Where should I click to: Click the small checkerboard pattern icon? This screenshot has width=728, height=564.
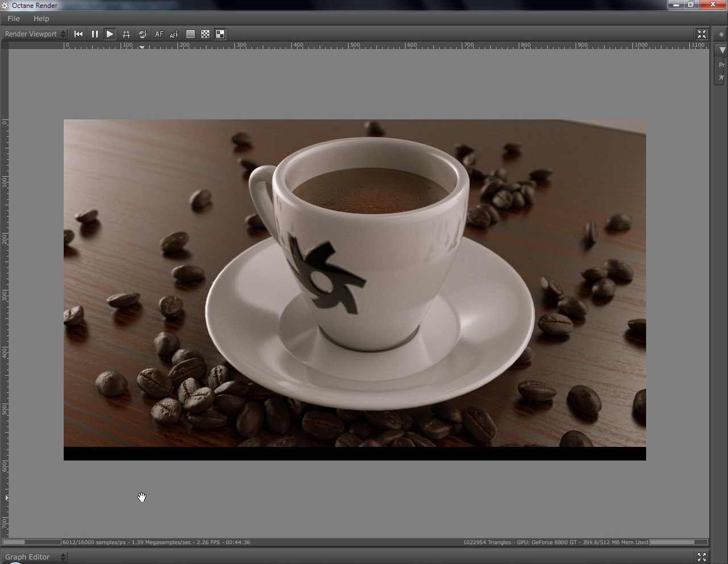click(205, 34)
